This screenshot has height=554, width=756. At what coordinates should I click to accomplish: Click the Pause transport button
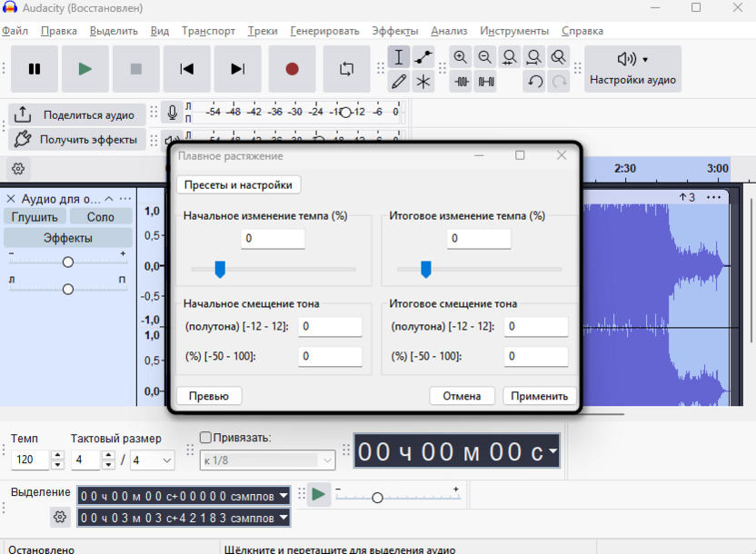click(x=35, y=69)
